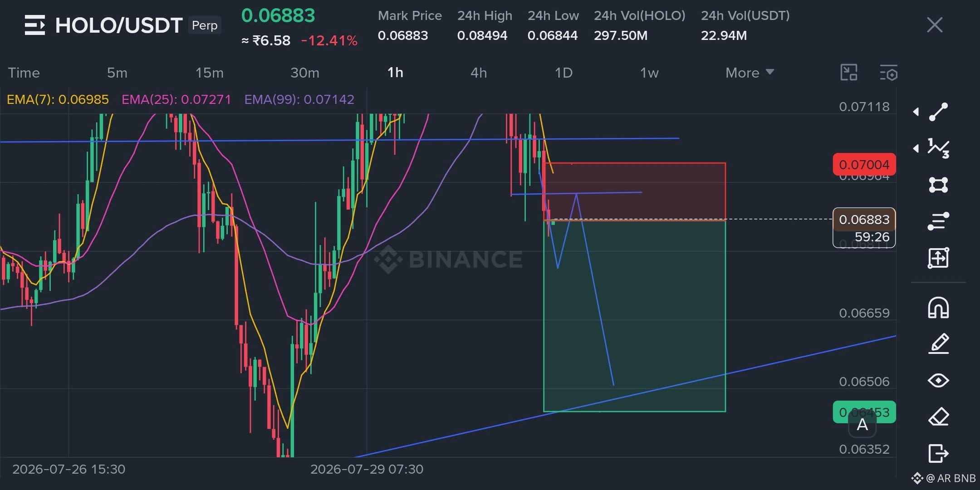Open the chart indicator settings icon
The image size is (980, 490).
[x=888, y=73]
